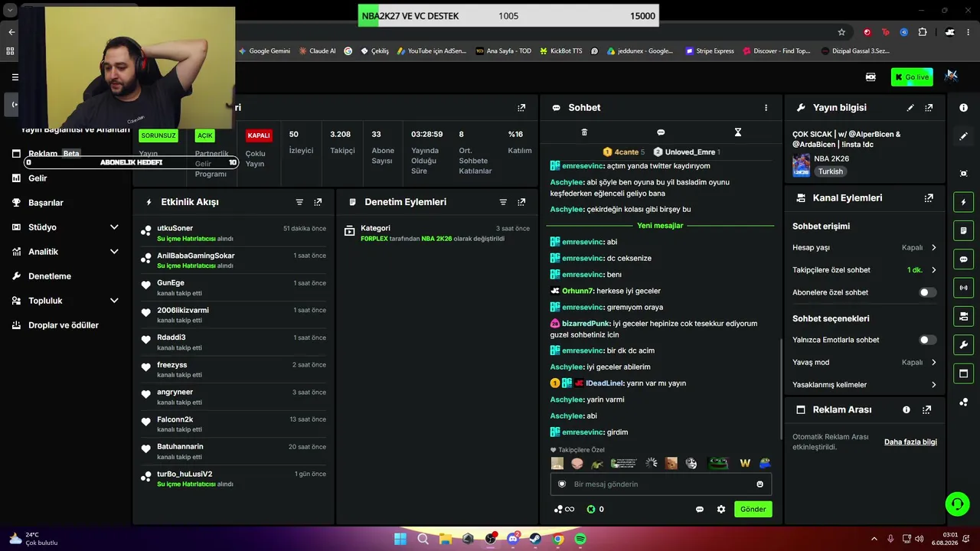This screenshot has height=551, width=980.
Task: Click the info icon in the right sidebar
Action: pos(963,108)
